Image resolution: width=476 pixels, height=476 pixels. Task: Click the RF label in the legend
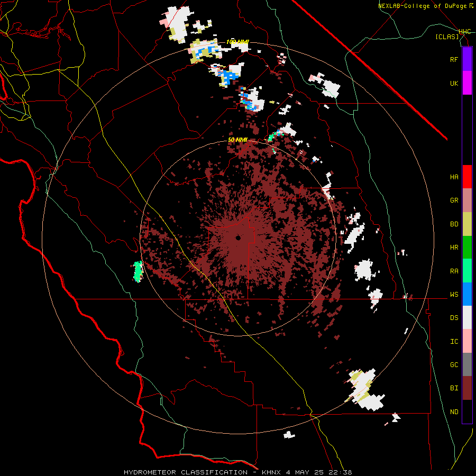pyautogui.click(x=454, y=59)
